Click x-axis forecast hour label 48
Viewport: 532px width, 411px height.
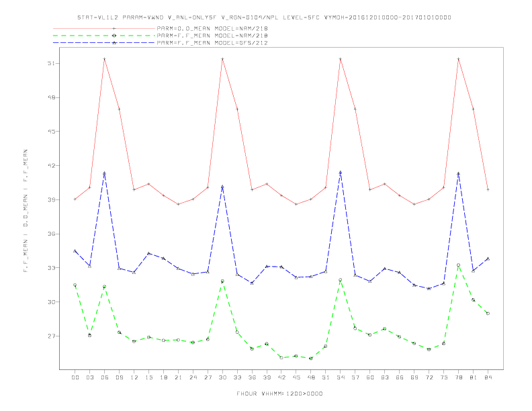click(x=311, y=377)
